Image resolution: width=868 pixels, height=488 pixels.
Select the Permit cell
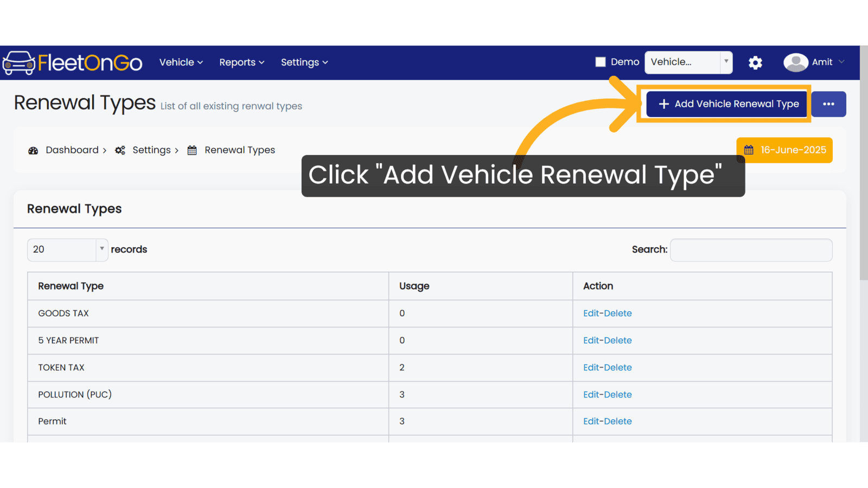point(208,421)
